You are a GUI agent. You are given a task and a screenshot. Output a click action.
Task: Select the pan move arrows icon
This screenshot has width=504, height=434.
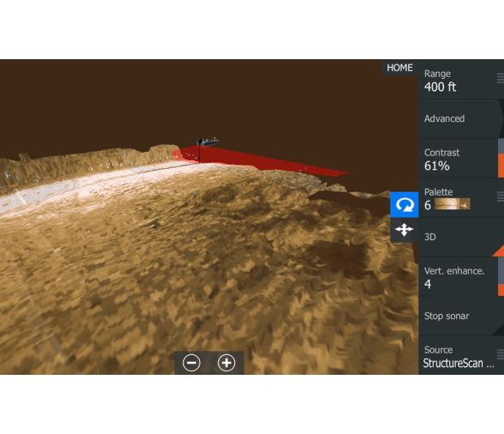click(405, 230)
